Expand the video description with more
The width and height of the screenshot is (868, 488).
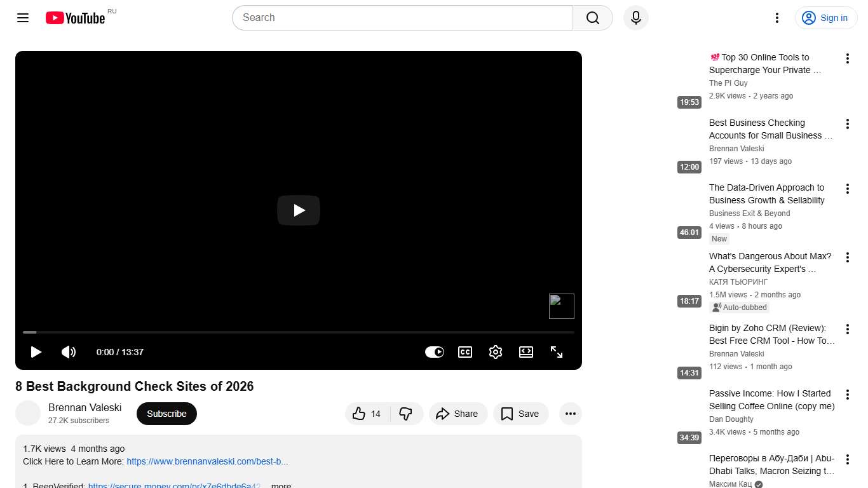click(x=280, y=485)
